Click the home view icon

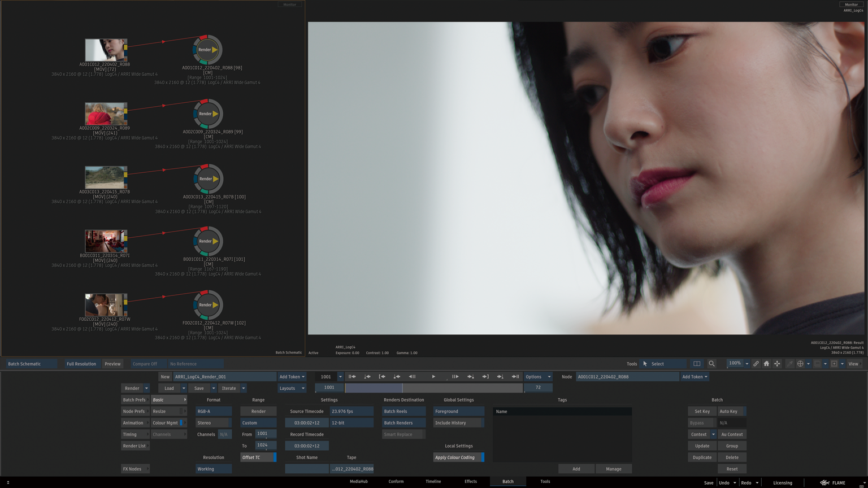point(766,364)
